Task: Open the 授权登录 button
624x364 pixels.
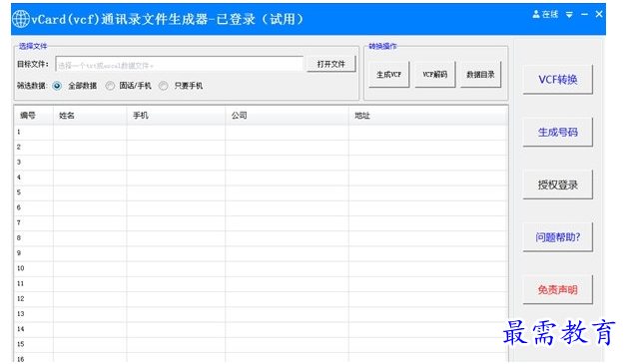Action: pos(557,184)
